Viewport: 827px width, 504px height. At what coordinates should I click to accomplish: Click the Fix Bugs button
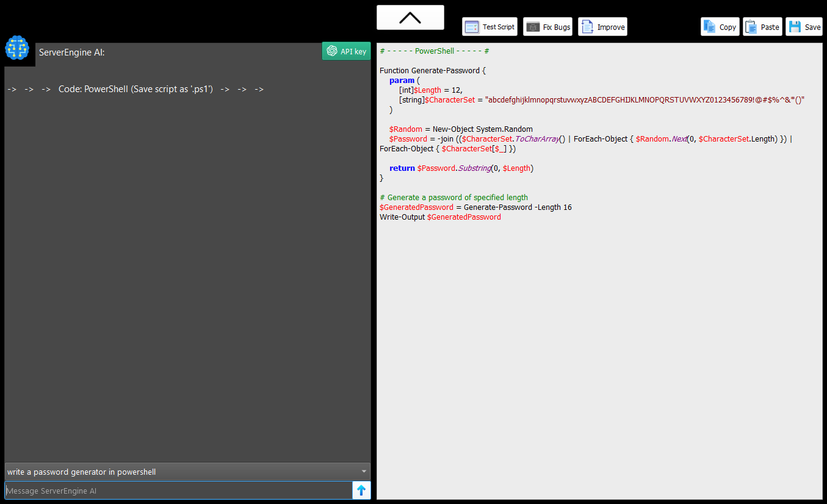click(x=547, y=27)
